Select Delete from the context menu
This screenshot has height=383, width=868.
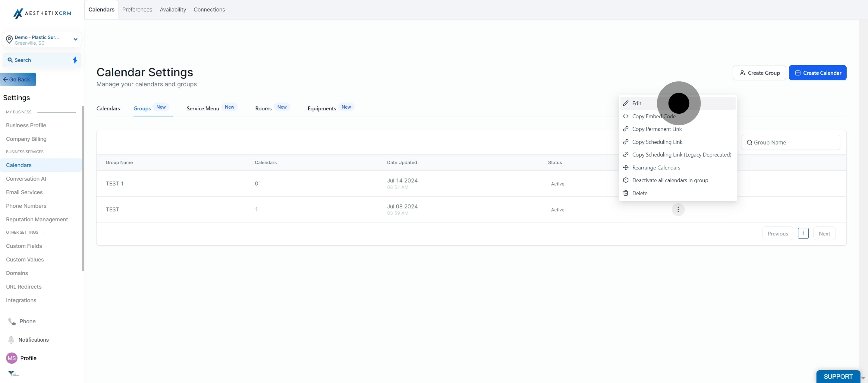tap(640, 193)
